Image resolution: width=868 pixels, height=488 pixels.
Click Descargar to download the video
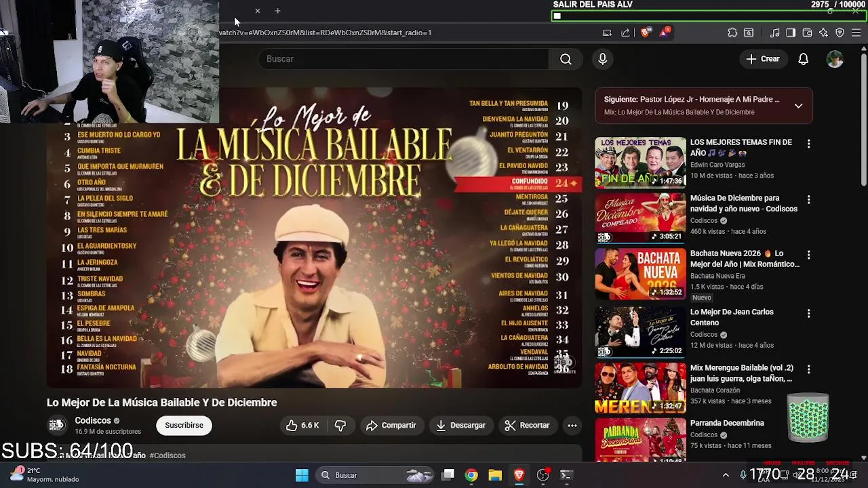pyautogui.click(x=461, y=425)
